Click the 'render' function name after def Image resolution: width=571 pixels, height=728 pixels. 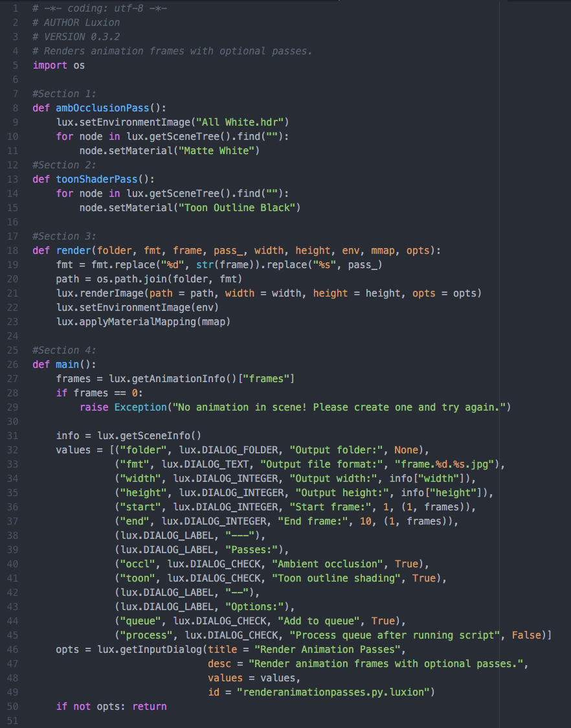(x=73, y=250)
